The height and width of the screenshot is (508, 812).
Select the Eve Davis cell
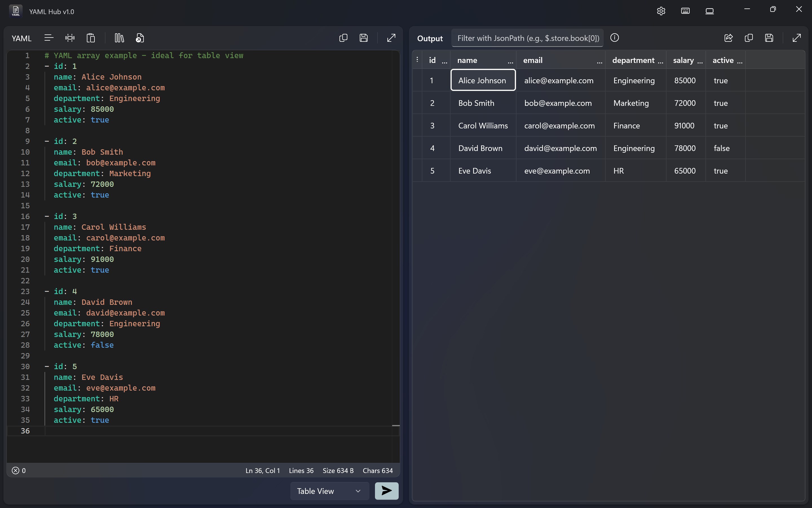pyautogui.click(x=483, y=170)
